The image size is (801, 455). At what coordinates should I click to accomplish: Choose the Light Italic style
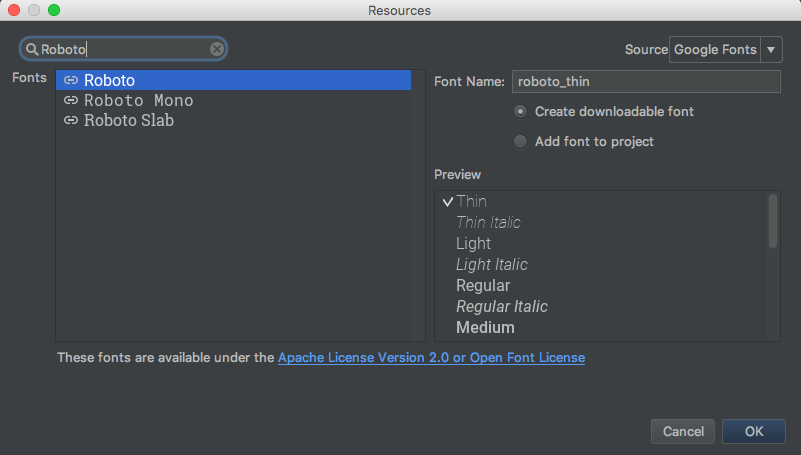[x=491, y=265]
